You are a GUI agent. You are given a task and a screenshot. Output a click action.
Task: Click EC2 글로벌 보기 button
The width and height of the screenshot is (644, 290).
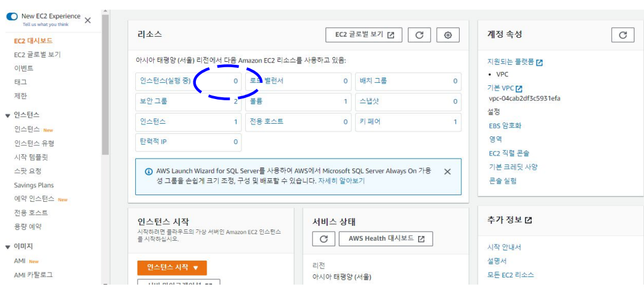click(364, 35)
